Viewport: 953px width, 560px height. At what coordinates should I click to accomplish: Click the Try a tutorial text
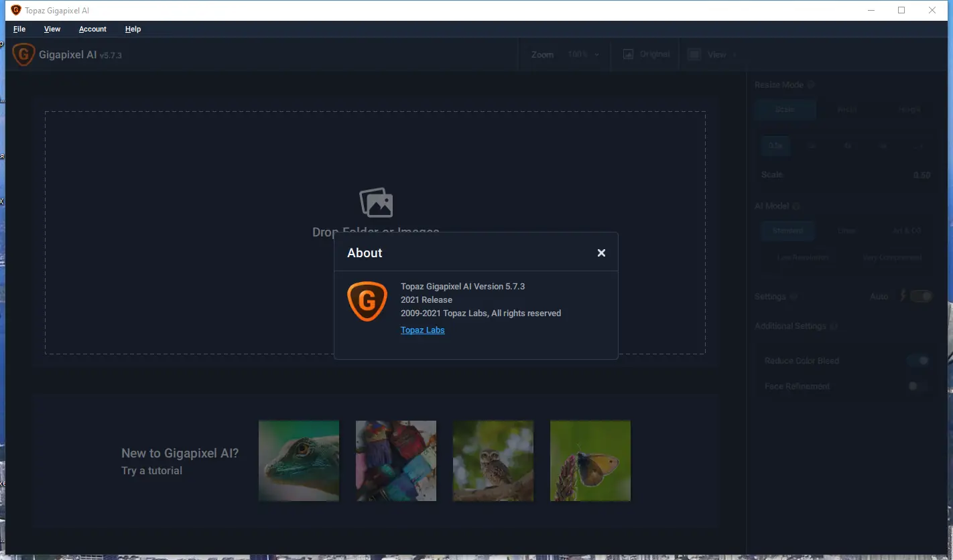point(151,470)
